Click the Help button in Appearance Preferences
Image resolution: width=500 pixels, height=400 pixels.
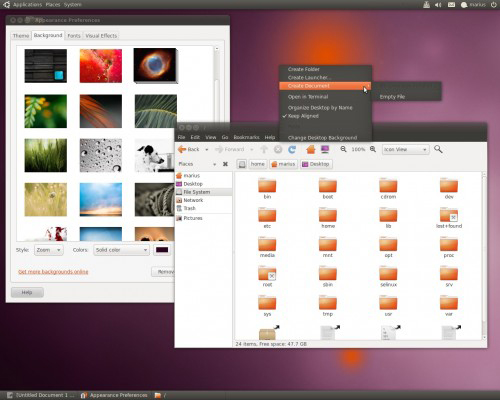coord(27,292)
